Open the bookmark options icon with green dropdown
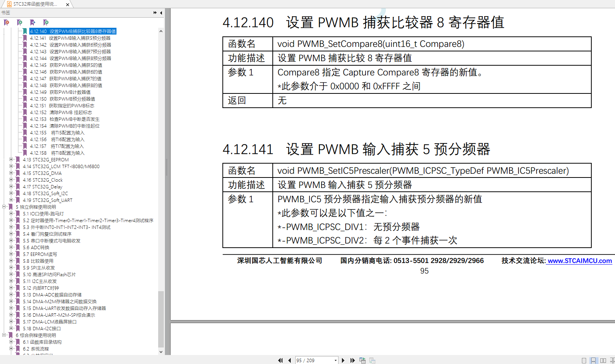615x364 pixels. (46, 23)
